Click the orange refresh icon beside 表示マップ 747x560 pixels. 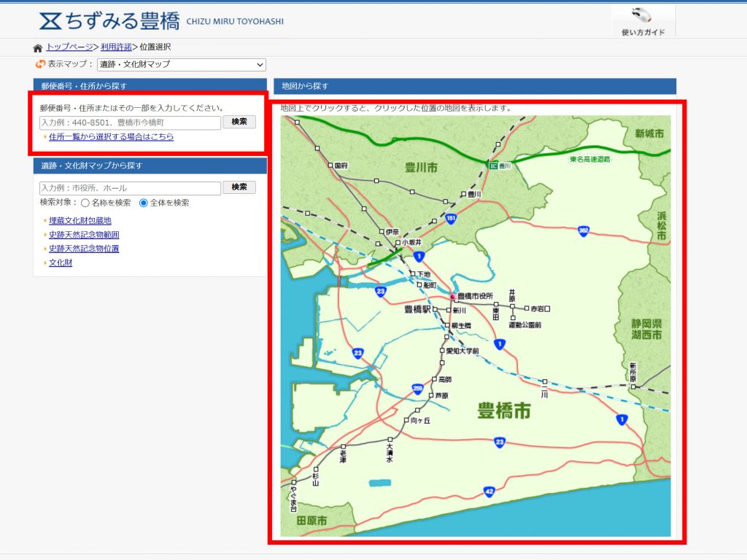pos(40,64)
